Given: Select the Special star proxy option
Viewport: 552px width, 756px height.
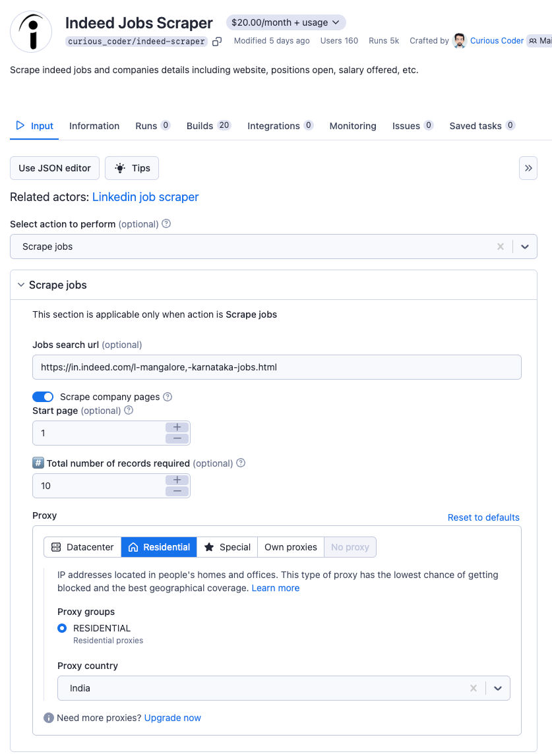Looking at the screenshot, I should coord(210,547).
